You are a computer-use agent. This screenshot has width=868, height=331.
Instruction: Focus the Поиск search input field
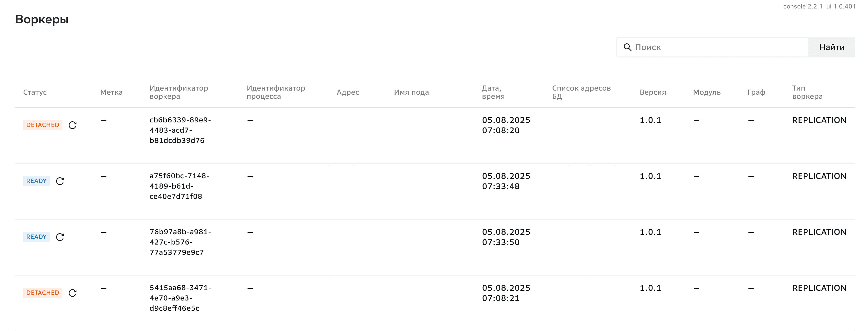[x=718, y=47]
